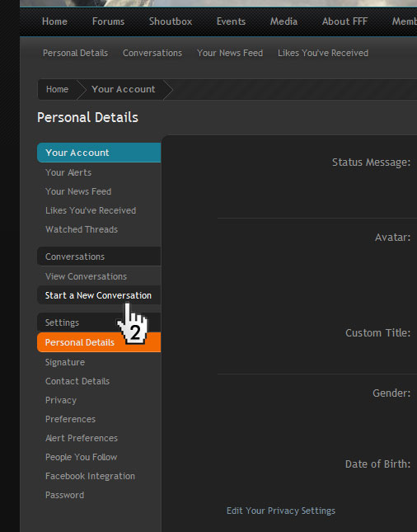The image size is (417, 532).
Task: Open the Events tab
Action: tap(231, 21)
